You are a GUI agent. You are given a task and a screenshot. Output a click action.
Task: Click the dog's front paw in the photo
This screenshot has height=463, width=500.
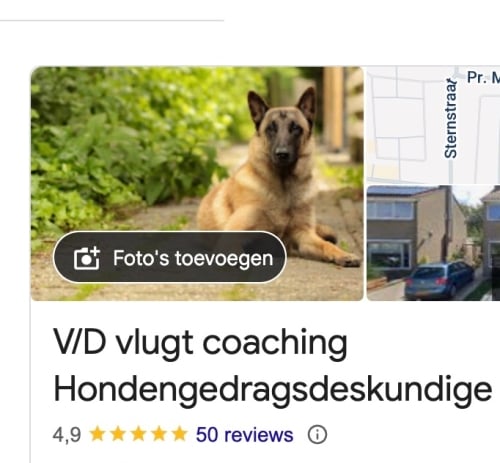point(347,259)
